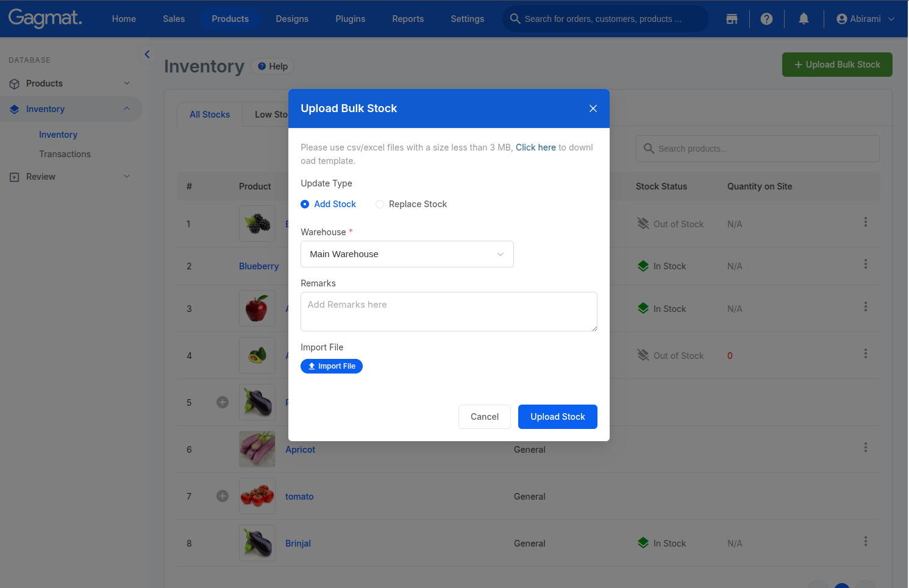Close the Upload Bulk Stock dialog
Image resolution: width=909 pixels, height=588 pixels.
click(593, 108)
